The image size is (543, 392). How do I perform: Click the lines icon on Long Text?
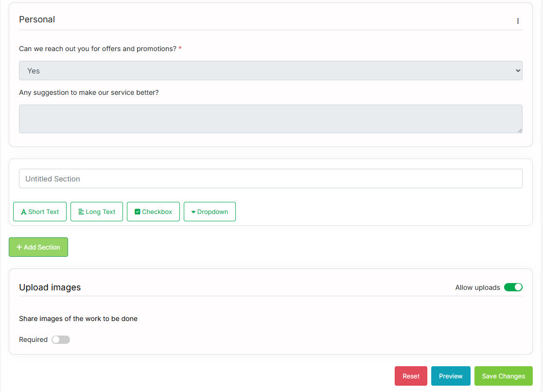[x=81, y=212]
